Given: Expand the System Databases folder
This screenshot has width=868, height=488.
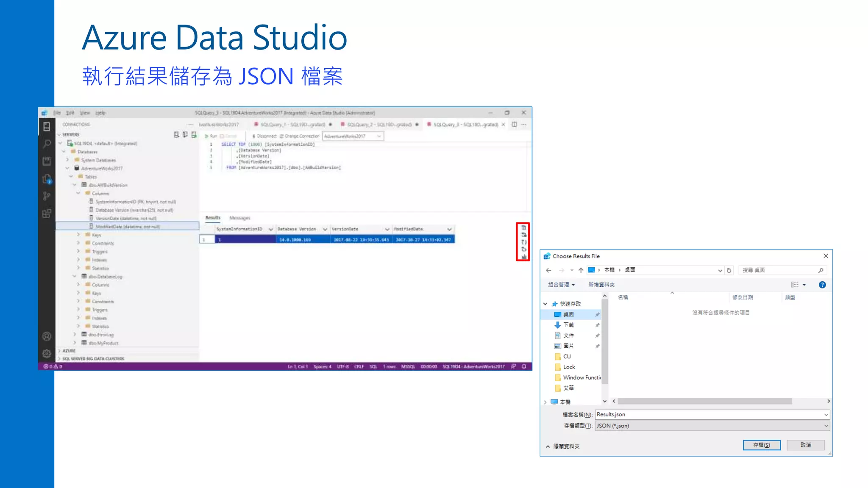Looking at the screenshot, I should click(67, 160).
